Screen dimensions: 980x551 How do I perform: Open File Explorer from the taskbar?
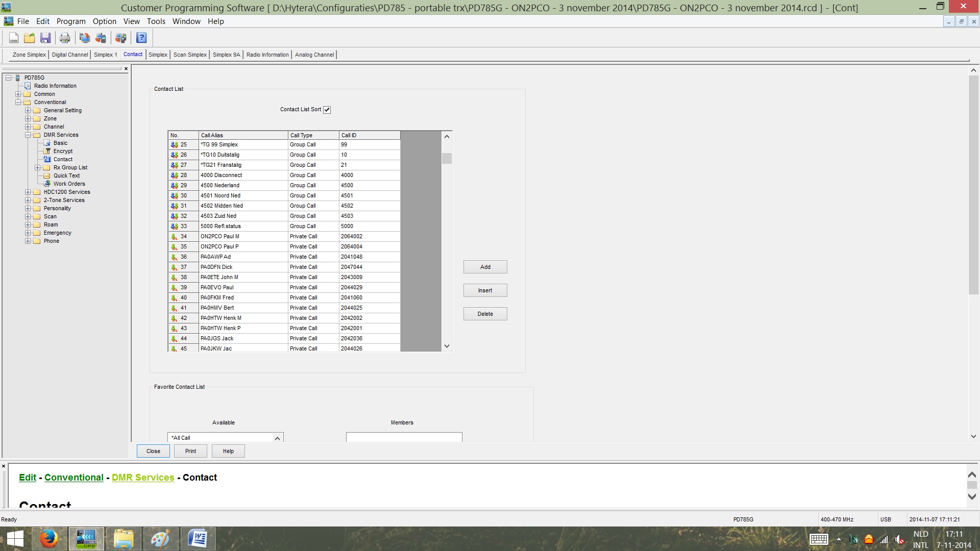[124, 539]
